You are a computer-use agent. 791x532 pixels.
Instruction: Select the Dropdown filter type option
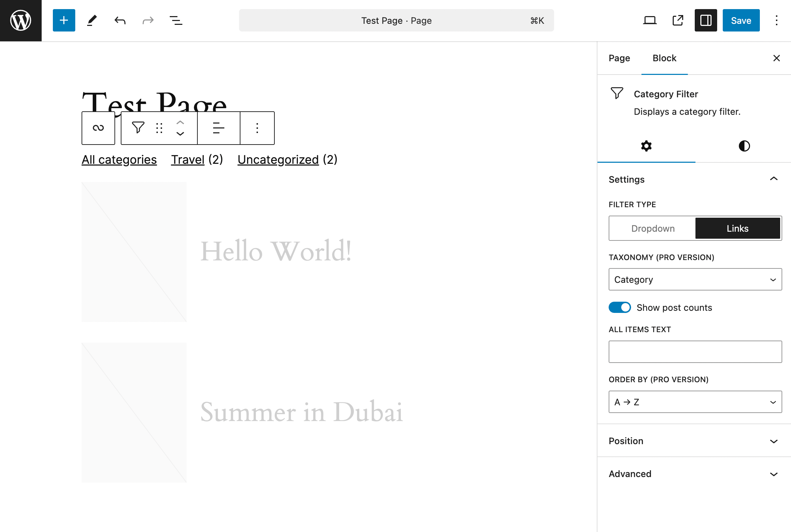point(653,229)
